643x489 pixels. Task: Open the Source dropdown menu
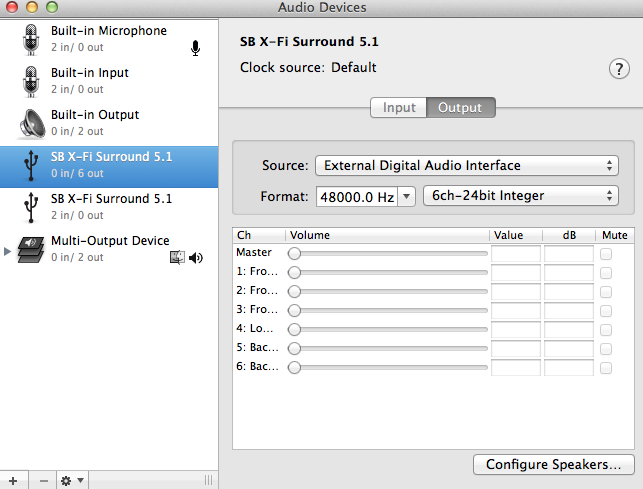point(467,166)
